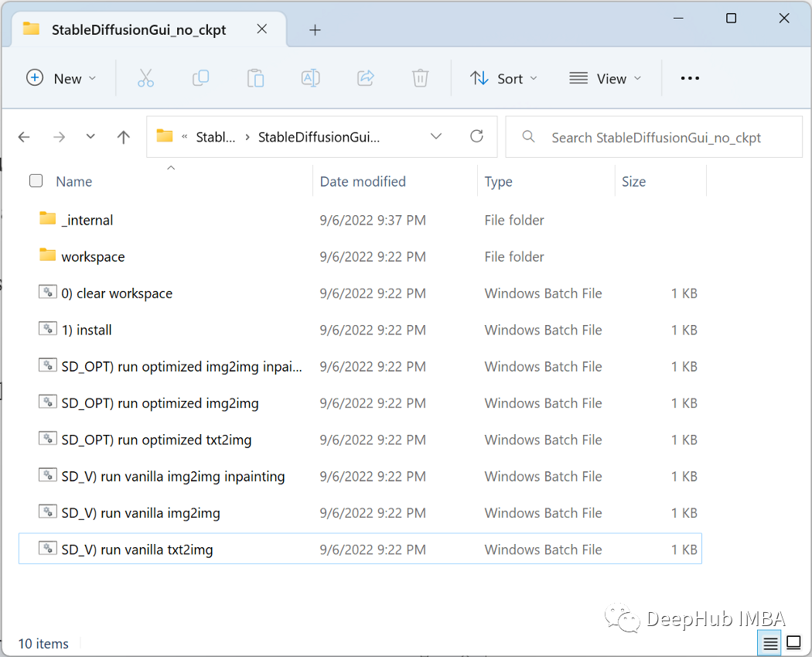812x657 pixels.
Task: Click the search magnifier icon
Action: pos(528,137)
